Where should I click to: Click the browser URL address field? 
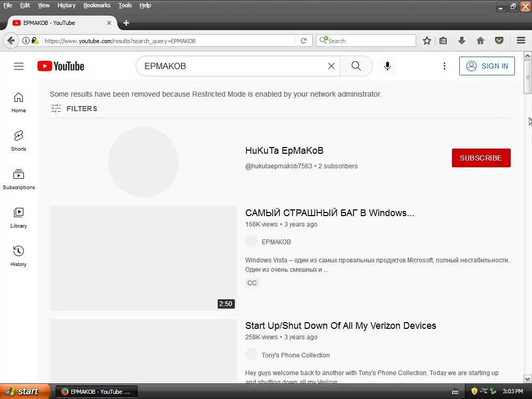point(170,41)
